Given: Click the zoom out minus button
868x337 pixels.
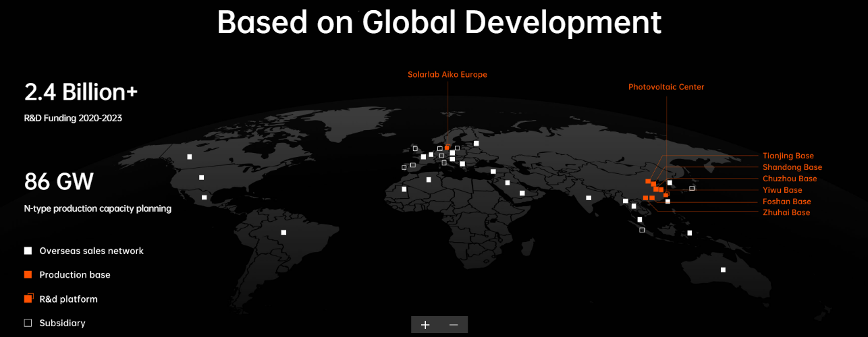Looking at the screenshot, I should click(x=454, y=325).
